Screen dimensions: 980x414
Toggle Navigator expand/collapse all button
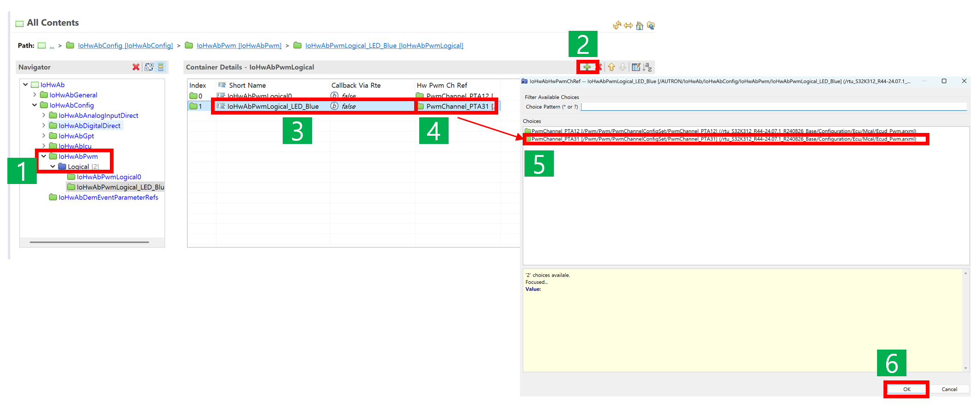(x=149, y=67)
